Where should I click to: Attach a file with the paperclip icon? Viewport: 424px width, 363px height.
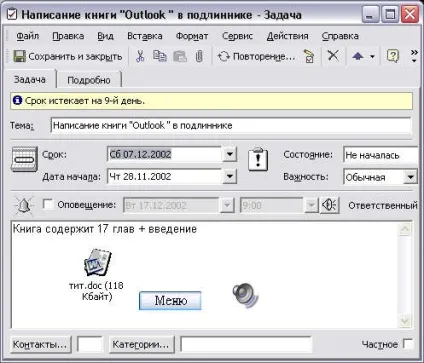point(199,56)
